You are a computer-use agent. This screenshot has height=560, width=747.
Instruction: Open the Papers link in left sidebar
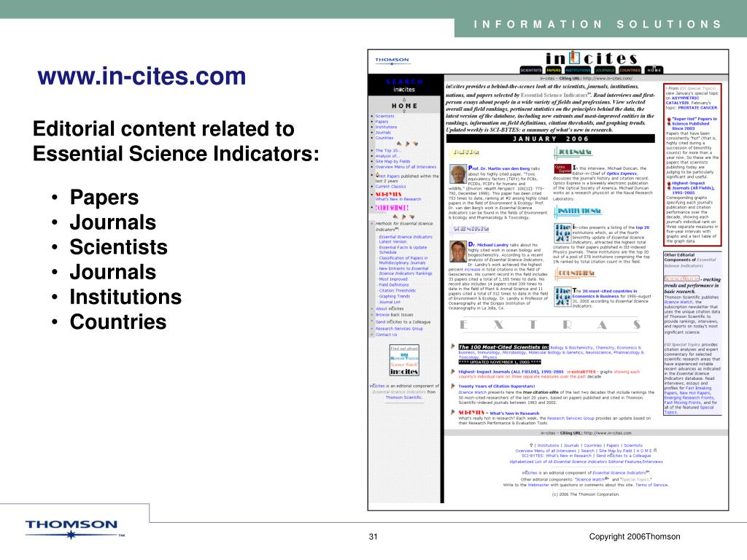pos(382,122)
